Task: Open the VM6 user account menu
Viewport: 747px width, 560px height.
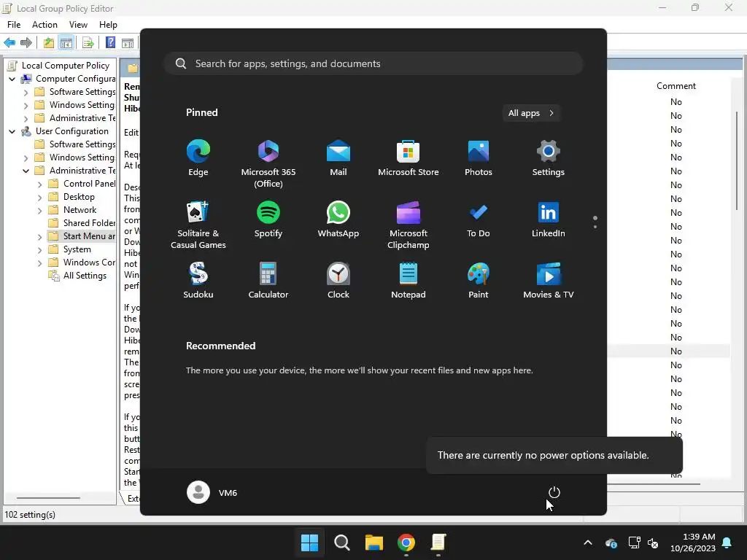Action: pyautogui.click(x=212, y=492)
